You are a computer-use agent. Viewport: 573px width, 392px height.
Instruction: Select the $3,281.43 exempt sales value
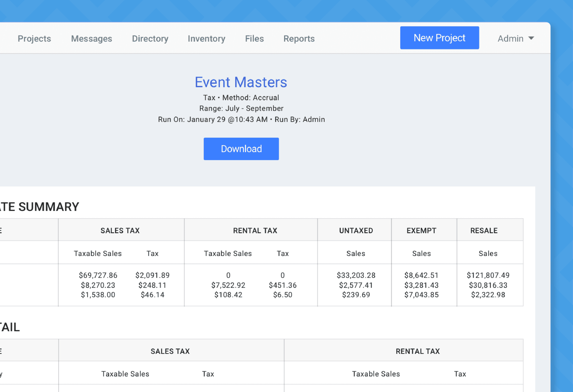[421, 285]
